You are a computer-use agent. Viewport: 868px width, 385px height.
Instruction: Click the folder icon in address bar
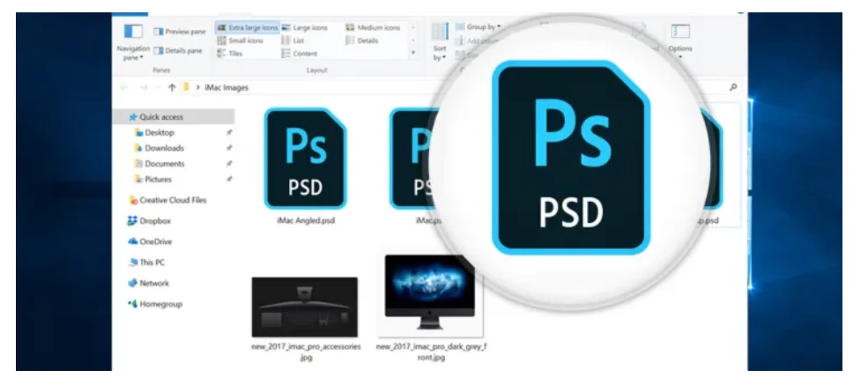pyautogui.click(x=187, y=87)
